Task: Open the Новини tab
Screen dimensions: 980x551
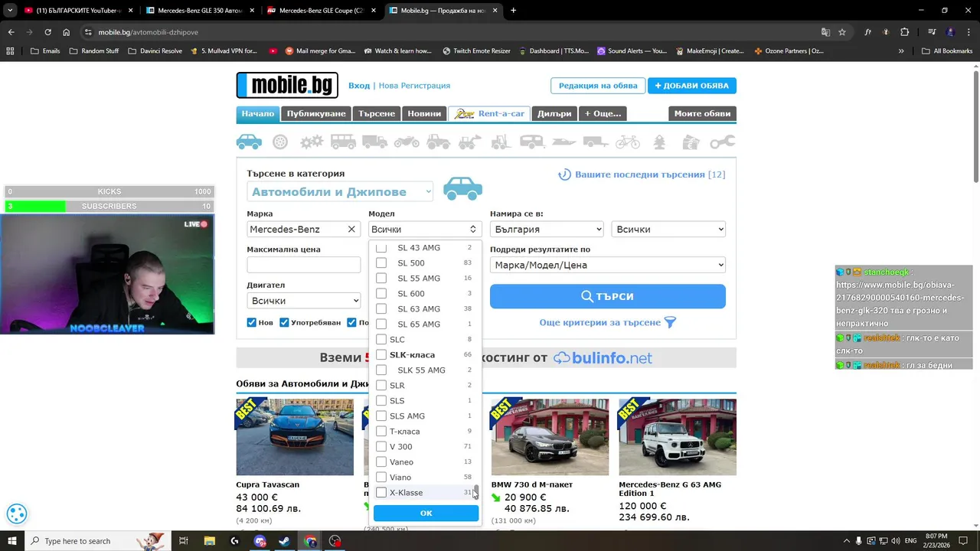Action: click(x=424, y=113)
